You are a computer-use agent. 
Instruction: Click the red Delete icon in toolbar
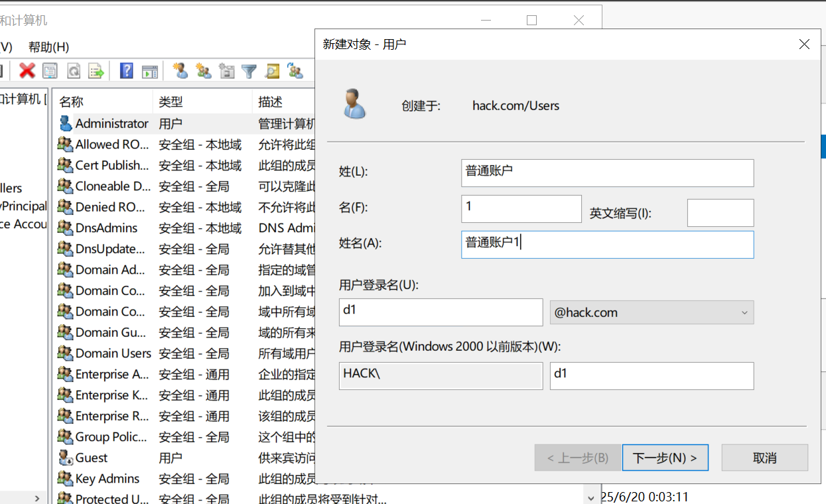27,71
